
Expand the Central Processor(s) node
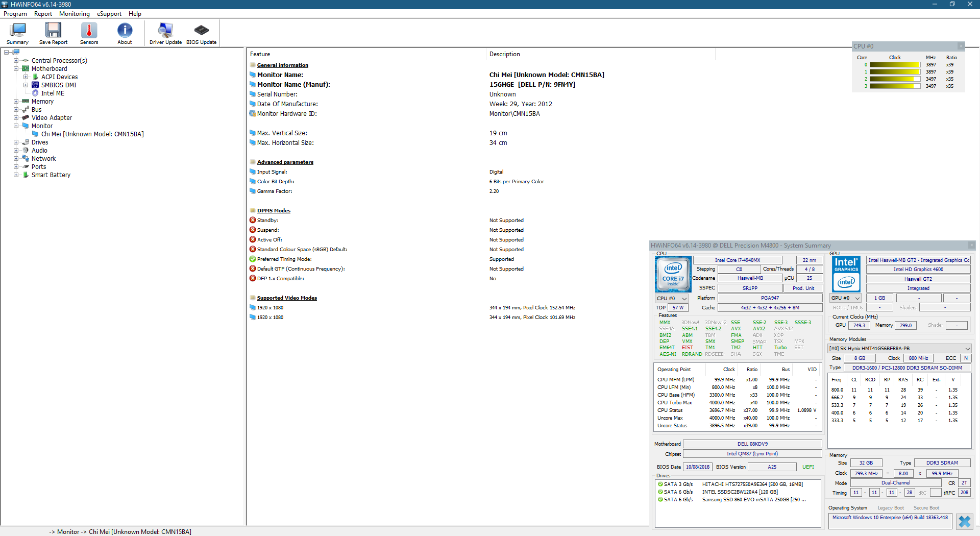tap(16, 60)
